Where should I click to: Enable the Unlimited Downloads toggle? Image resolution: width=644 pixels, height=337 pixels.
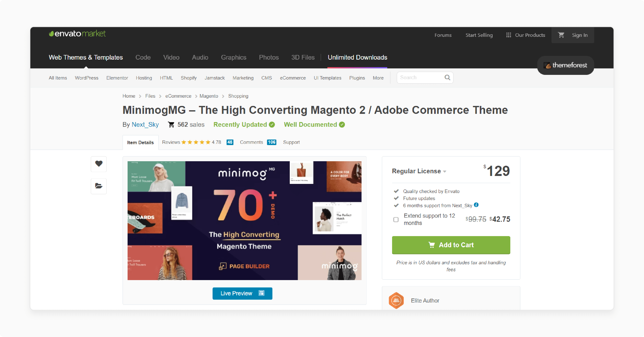tap(358, 57)
